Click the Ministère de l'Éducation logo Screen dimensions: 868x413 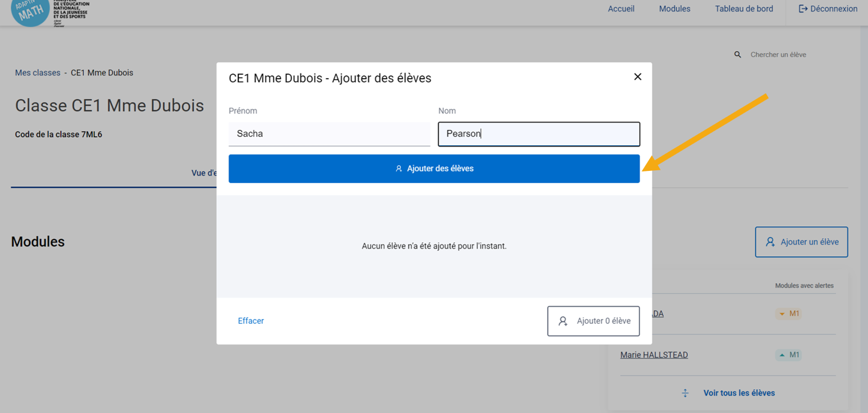71,13
